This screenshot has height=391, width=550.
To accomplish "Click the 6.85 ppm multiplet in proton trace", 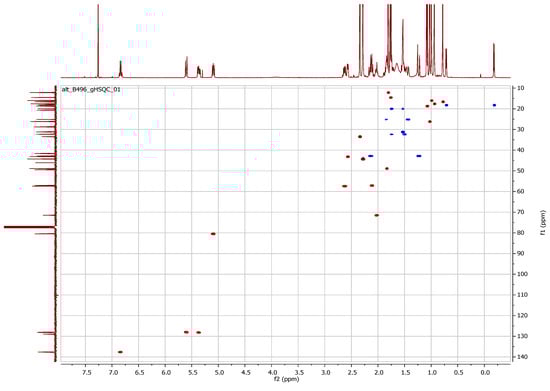I will pyautogui.click(x=121, y=69).
